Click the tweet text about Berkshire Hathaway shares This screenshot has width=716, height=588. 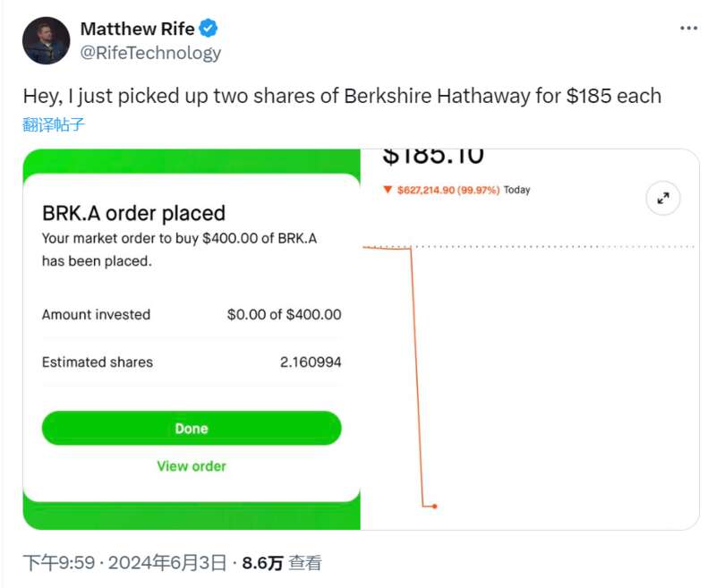point(342,96)
